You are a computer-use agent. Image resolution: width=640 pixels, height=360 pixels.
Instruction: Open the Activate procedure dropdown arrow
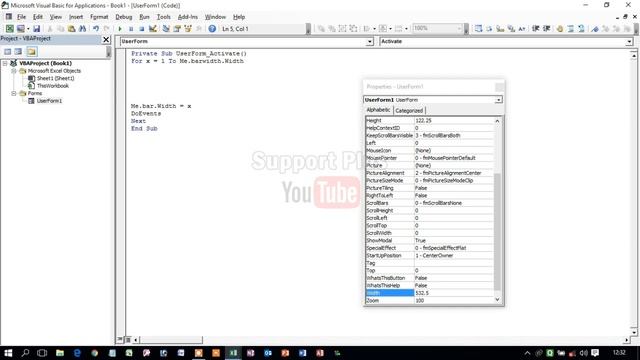tap(629, 42)
